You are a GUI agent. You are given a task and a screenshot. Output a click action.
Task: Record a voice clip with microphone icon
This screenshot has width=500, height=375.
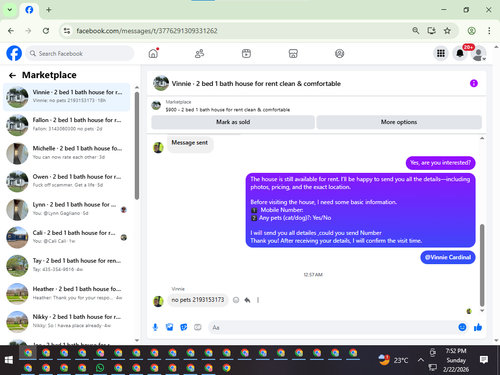(x=155, y=327)
